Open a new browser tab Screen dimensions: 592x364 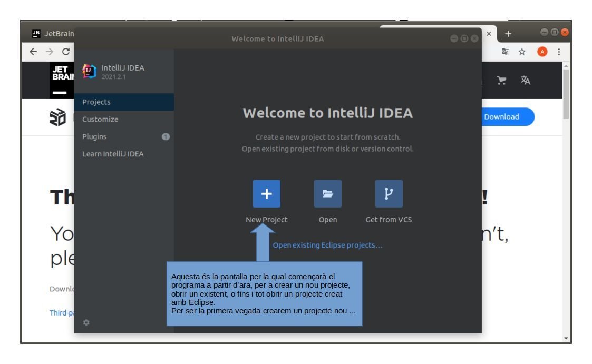coord(508,34)
